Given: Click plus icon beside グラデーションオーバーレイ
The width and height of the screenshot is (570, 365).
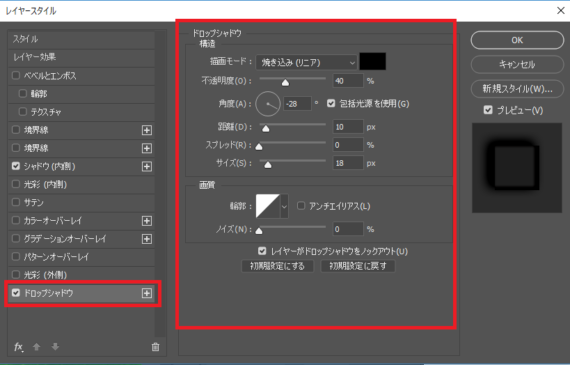Looking at the screenshot, I should (147, 239).
